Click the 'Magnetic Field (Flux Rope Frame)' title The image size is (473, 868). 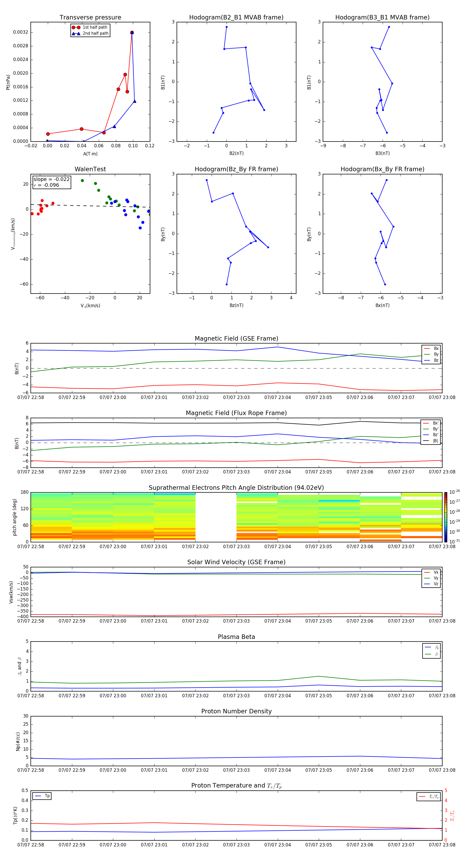point(236,413)
